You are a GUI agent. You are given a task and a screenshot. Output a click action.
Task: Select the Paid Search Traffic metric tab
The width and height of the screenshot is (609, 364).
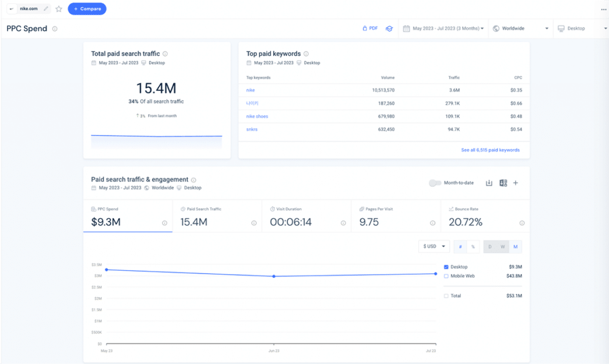[217, 216]
